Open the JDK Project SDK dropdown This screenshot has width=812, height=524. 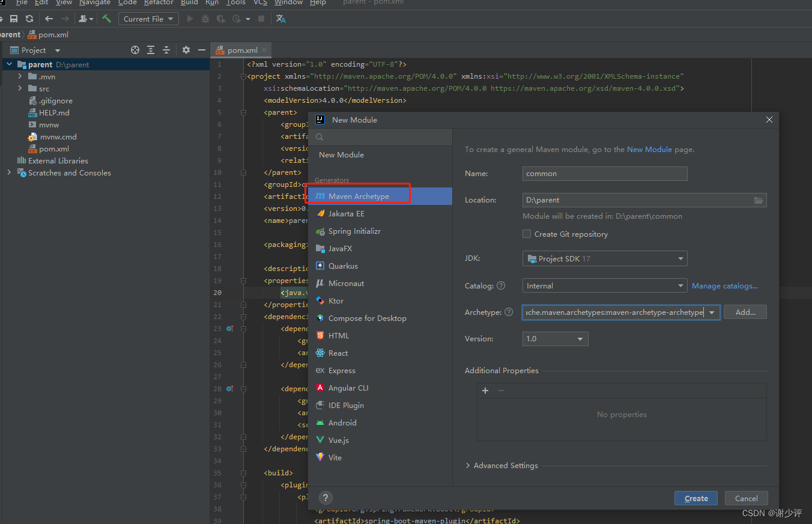[605, 259]
